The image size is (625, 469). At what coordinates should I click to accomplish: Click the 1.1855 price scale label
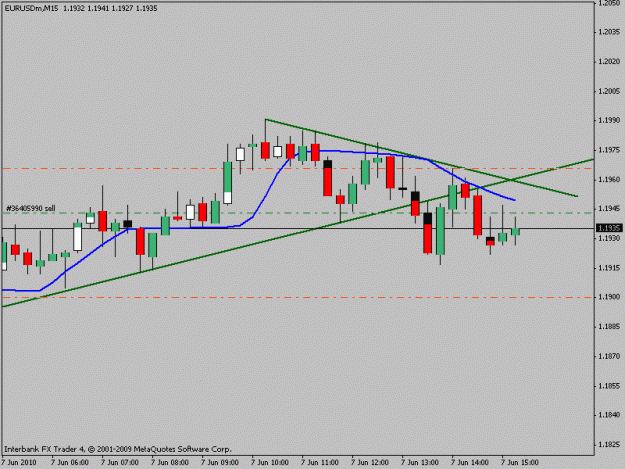pyautogui.click(x=609, y=386)
